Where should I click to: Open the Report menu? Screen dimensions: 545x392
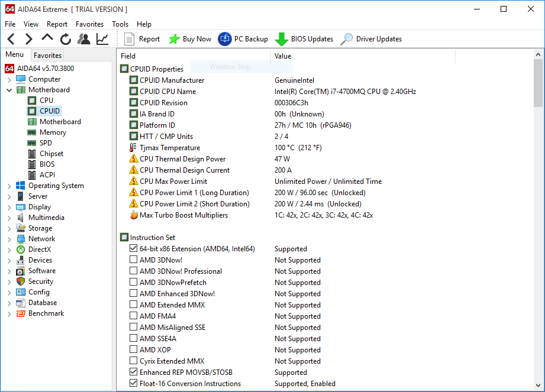pos(57,24)
